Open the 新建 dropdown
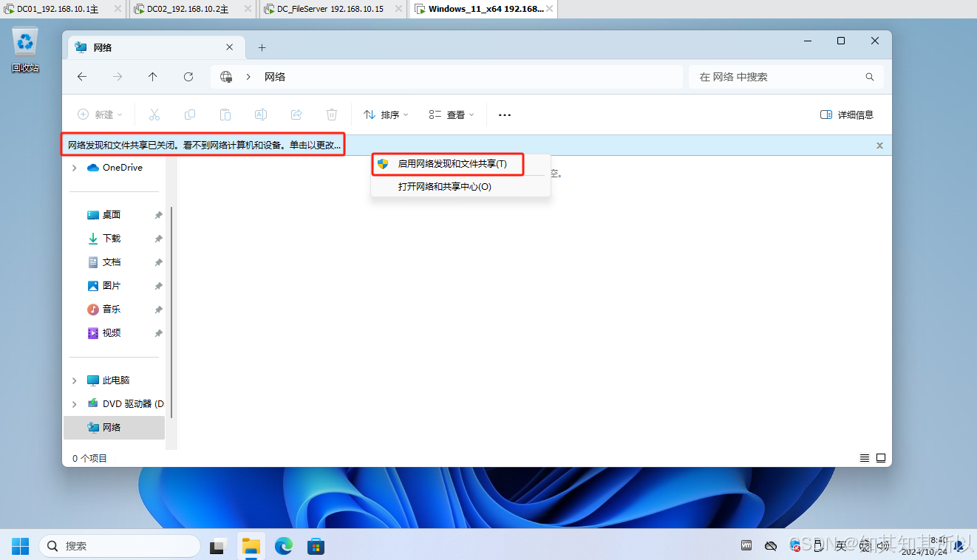Viewport: 977px width, 560px height. pos(101,115)
